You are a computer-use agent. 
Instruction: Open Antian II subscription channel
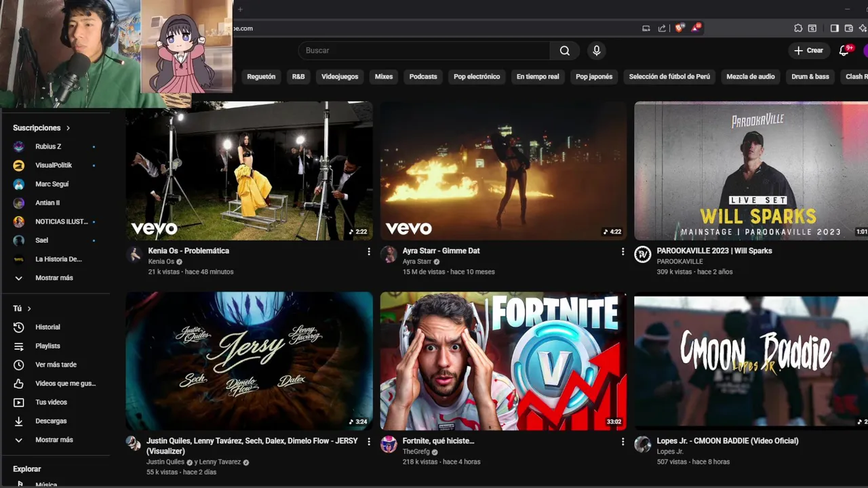[x=54, y=203]
